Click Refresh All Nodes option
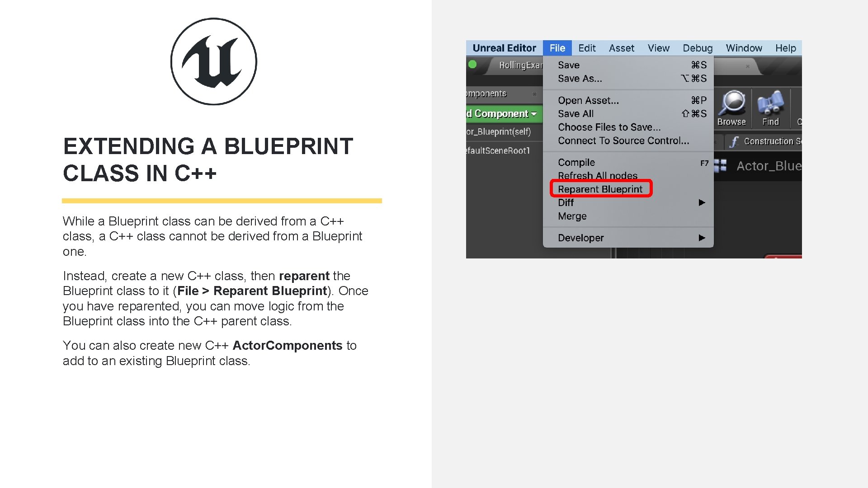The width and height of the screenshot is (868, 488). pyautogui.click(x=597, y=175)
